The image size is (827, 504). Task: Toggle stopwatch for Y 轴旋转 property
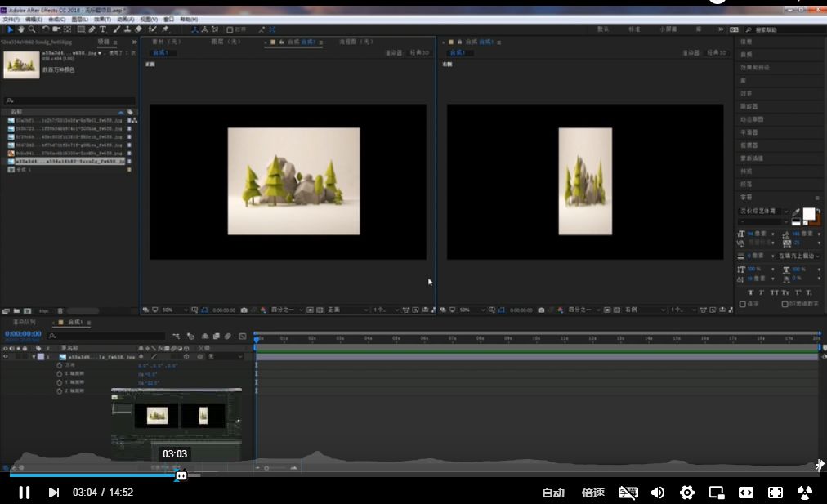click(x=59, y=382)
